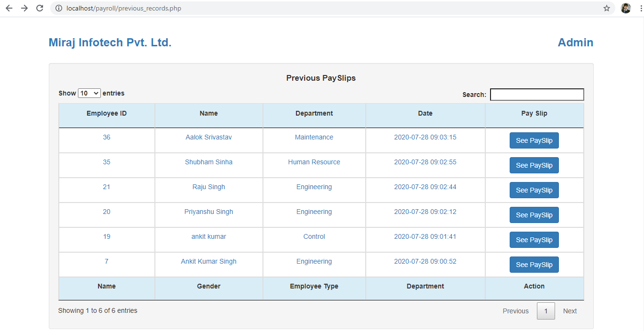Image resolution: width=644 pixels, height=331 pixels.
Task: See PaySlip for Shubham Sinha
Action: (534, 165)
